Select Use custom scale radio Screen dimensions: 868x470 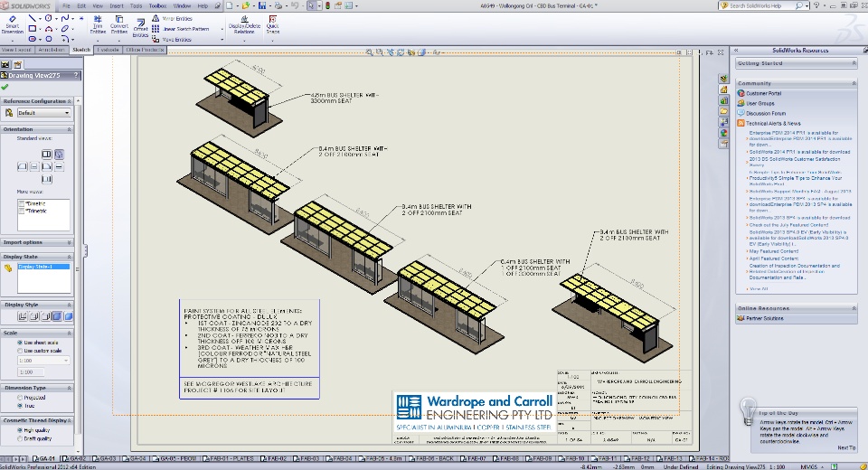[20, 351]
